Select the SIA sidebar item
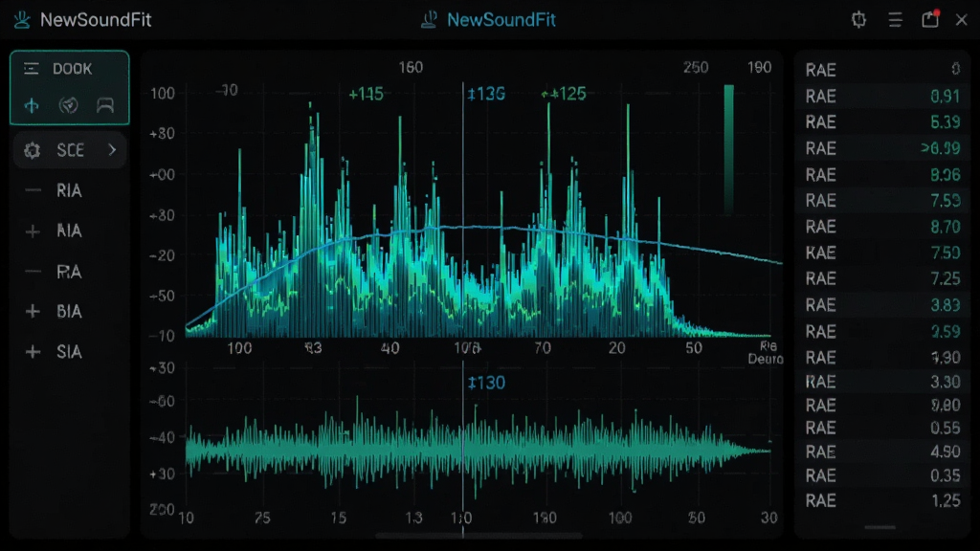Viewport: 980px width, 551px height. 69,352
